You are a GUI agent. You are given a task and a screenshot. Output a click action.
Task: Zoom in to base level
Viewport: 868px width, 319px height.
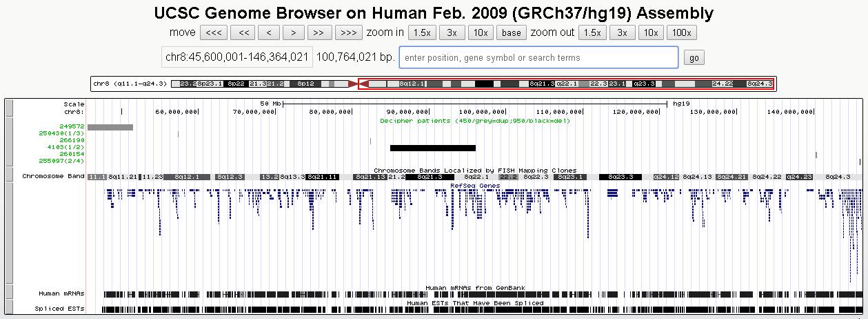[x=512, y=32]
